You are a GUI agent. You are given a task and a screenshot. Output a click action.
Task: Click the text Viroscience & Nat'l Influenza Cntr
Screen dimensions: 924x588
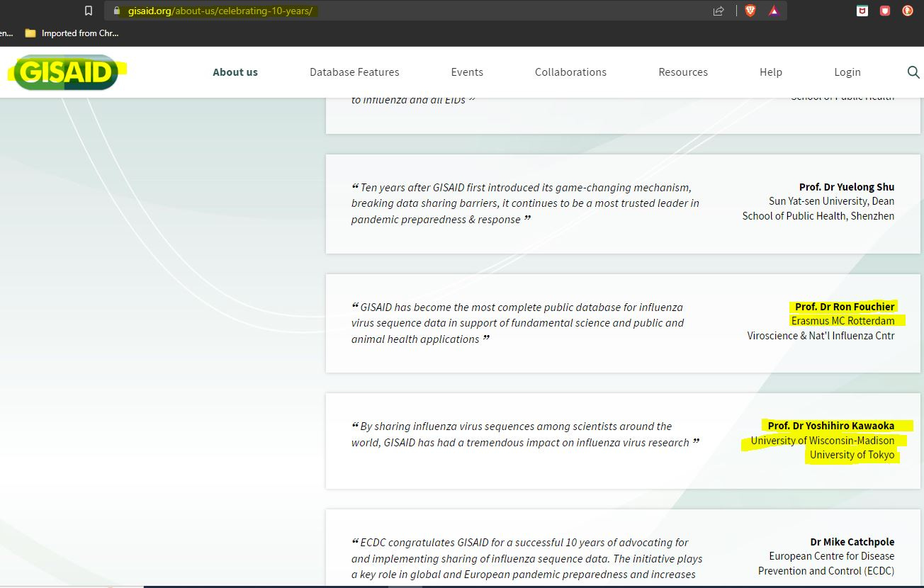(821, 336)
